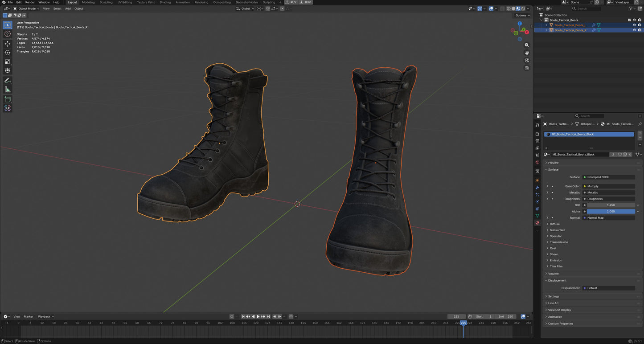
Task: Expand Boots_Tactical_Boots_L tree item
Action: coord(546,25)
